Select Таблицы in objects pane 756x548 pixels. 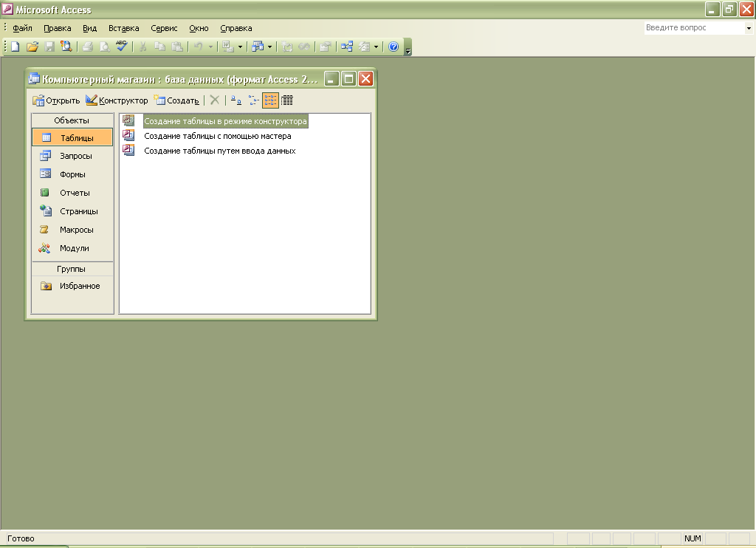72,137
